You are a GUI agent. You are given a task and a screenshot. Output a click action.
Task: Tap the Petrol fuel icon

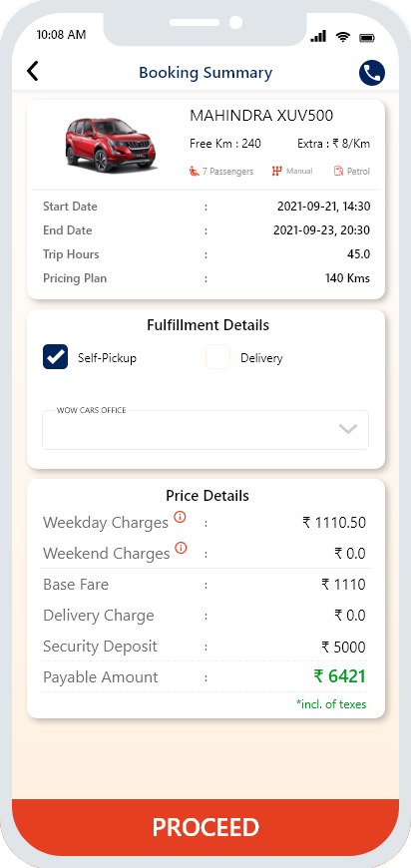click(338, 171)
